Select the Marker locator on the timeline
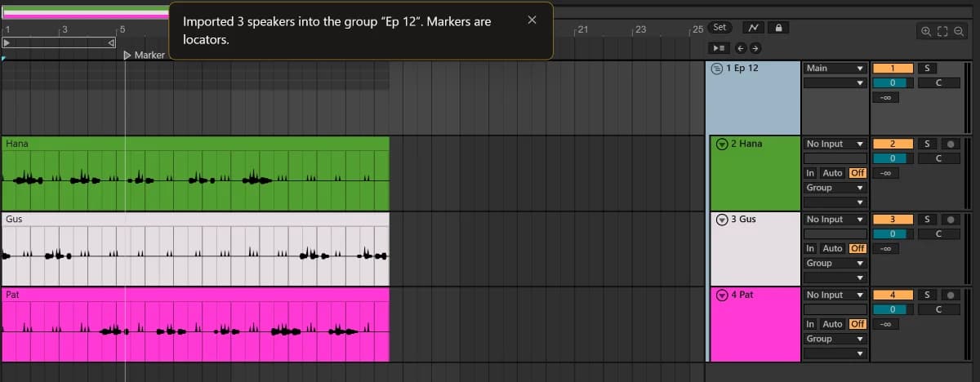Image resolution: width=980 pixels, height=382 pixels. coord(144,55)
